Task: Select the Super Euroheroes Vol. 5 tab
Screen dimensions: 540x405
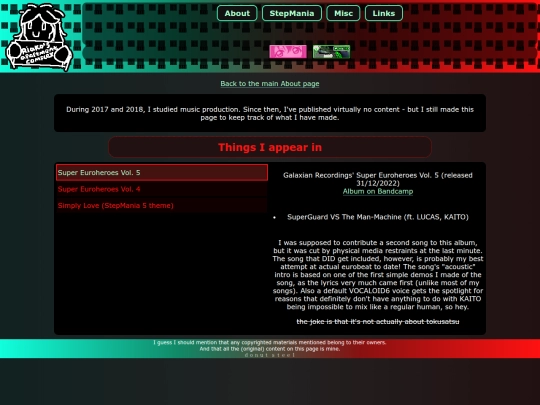Action: (x=162, y=173)
